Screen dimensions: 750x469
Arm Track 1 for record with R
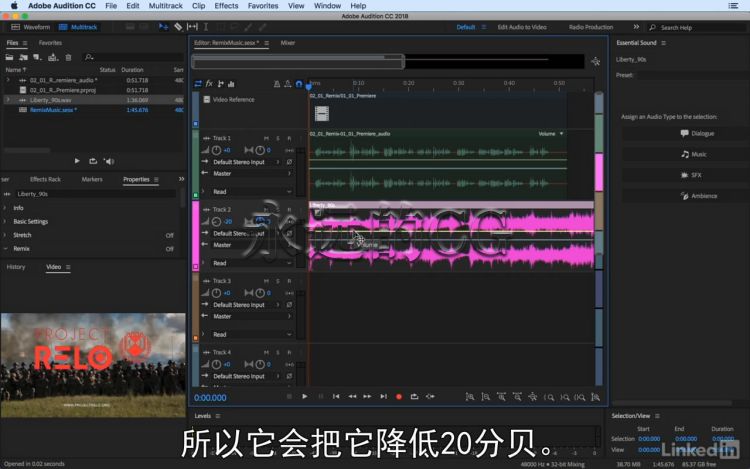click(x=289, y=138)
